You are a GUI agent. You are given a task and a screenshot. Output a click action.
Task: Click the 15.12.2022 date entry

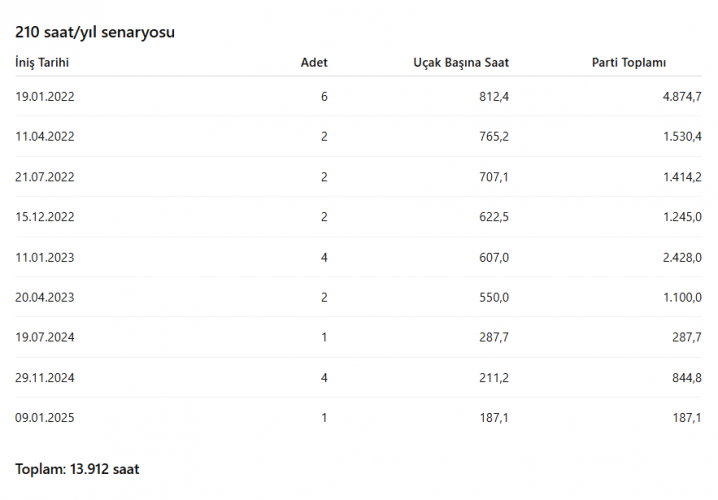[44, 217]
